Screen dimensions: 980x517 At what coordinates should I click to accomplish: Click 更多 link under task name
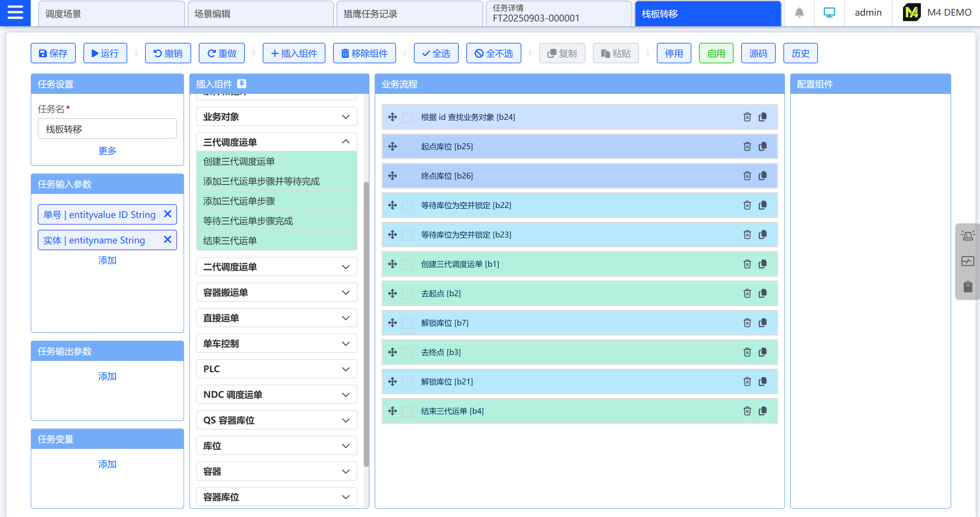(107, 150)
